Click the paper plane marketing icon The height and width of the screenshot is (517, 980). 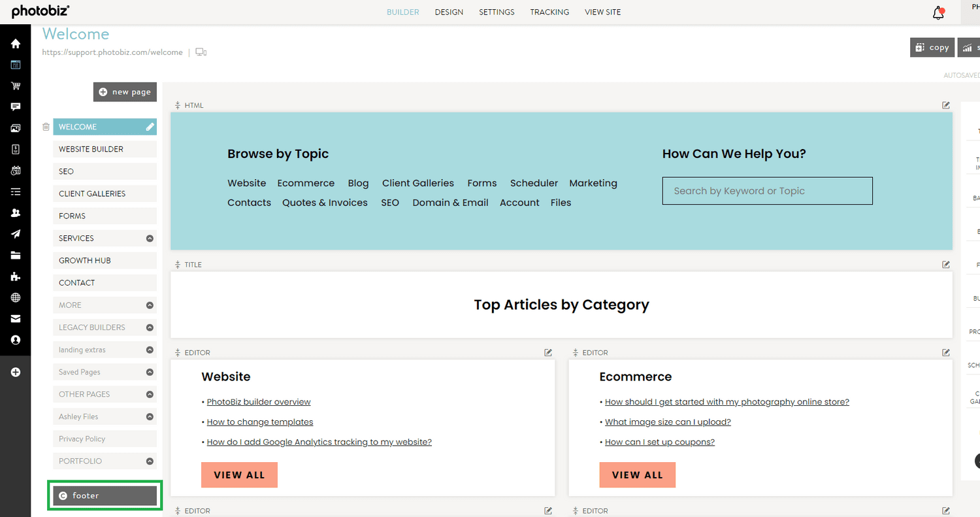(x=16, y=234)
